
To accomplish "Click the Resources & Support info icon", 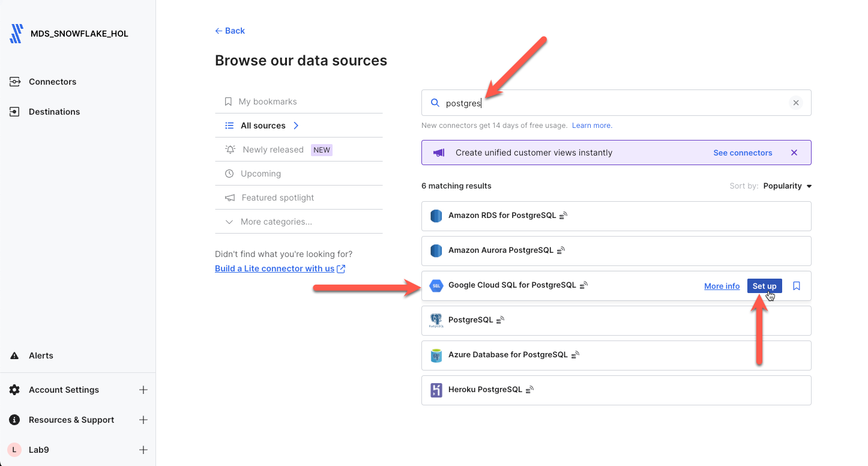I will (x=14, y=420).
